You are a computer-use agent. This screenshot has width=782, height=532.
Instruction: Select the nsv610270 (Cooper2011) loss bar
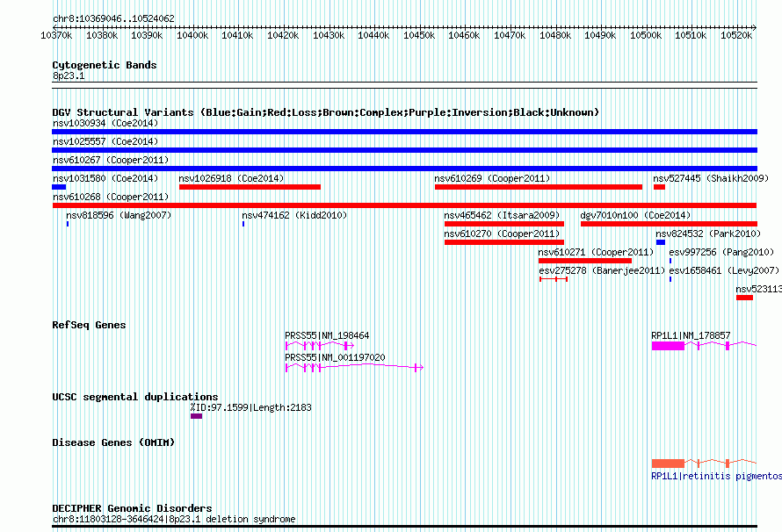pyautogui.click(x=504, y=242)
